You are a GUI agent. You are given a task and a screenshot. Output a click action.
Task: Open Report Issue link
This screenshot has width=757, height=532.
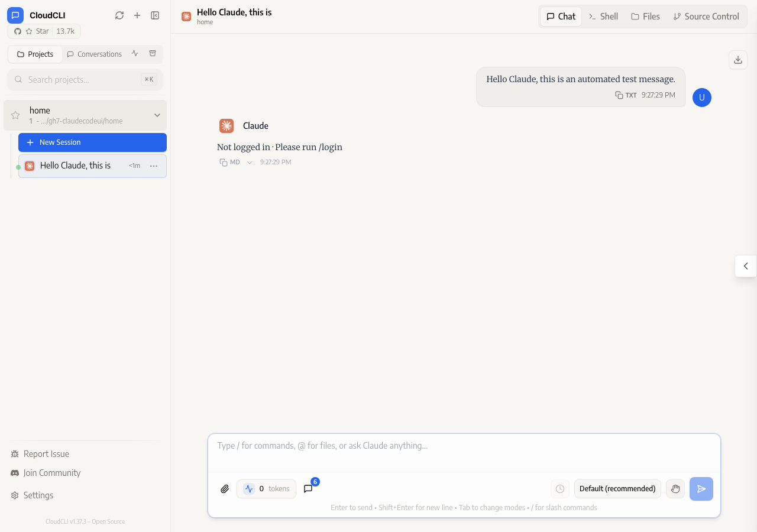[40, 454]
